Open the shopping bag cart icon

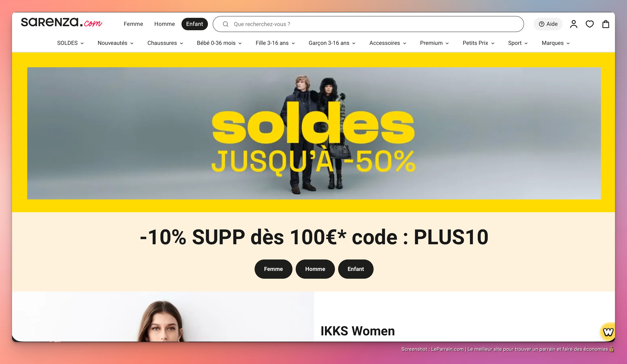605,24
